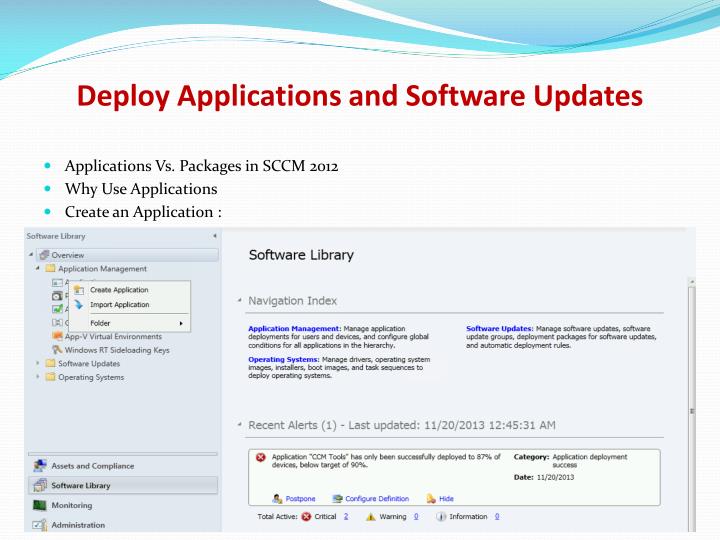Collapse the Application Management folder
720x540 pixels.
point(38,268)
